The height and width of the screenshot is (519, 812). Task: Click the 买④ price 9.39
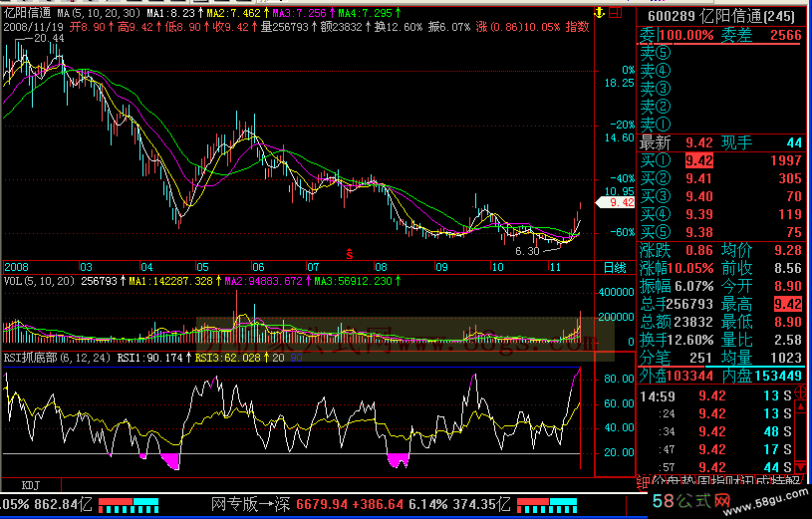[x=699, y=214]
